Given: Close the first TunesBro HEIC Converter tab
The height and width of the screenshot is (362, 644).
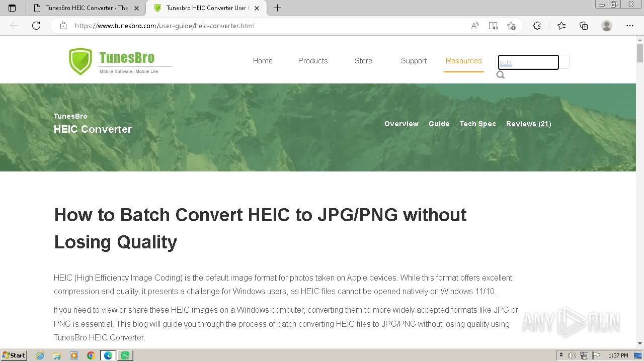Looking at the screenshot, I should point(136,8).
